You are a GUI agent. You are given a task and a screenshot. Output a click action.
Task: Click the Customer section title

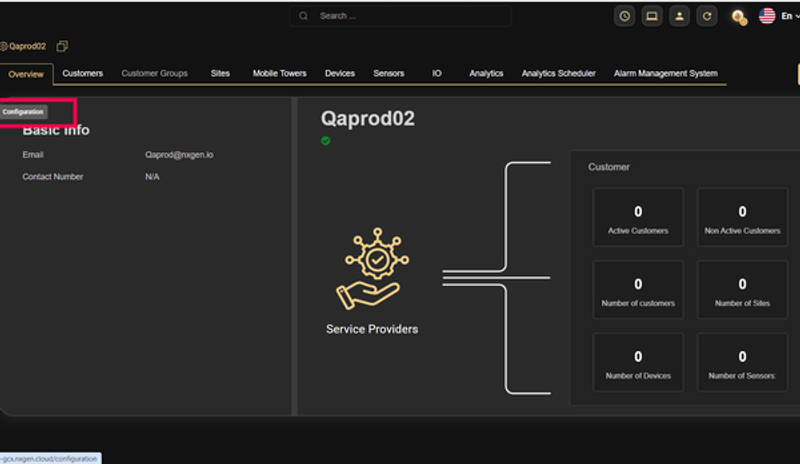(x=609, y=167)
